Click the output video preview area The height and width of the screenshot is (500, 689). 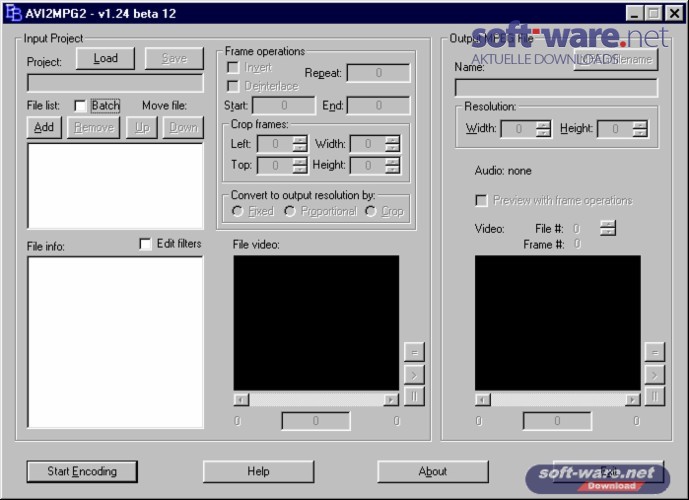point(558,323)
